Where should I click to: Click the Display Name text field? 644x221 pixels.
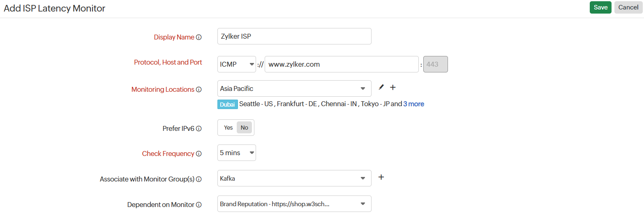click(x=294, y=36)
